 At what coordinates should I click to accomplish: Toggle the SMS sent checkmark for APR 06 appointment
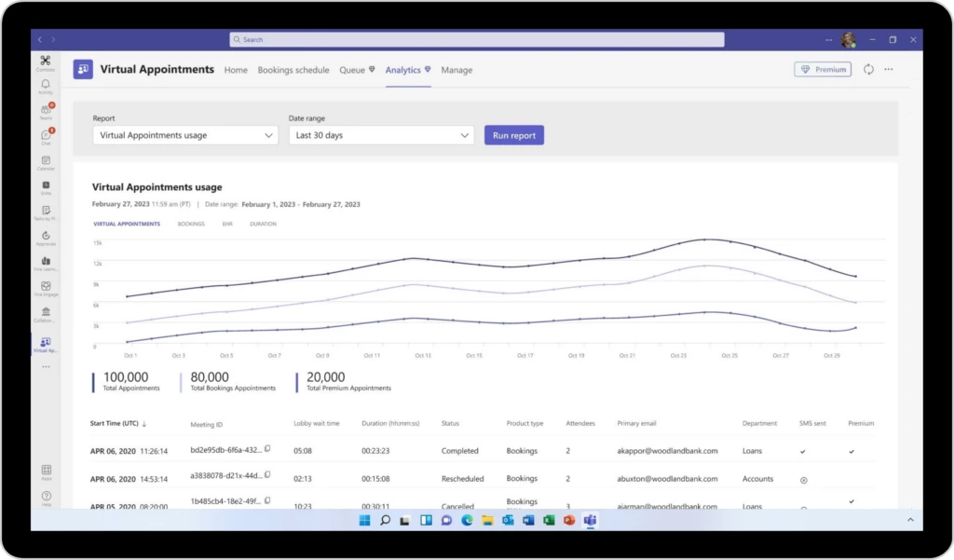[803, 450]
